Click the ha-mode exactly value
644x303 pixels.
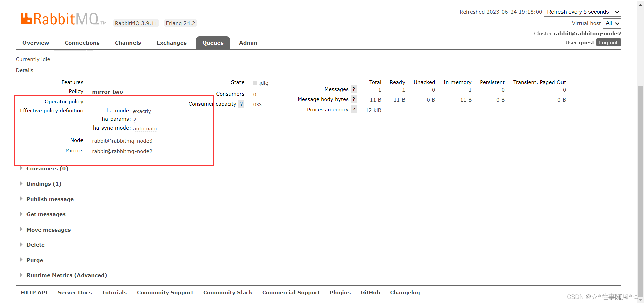coord(142,111)
